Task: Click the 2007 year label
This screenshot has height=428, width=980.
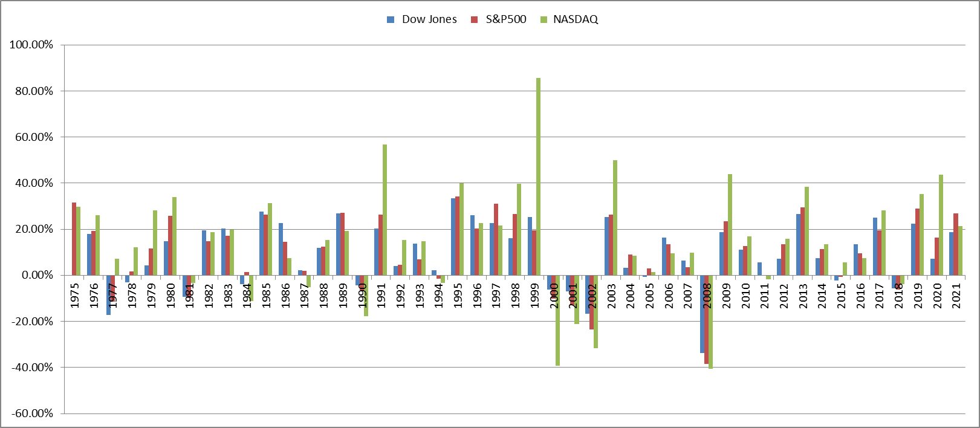Action: tap(688, 294)
